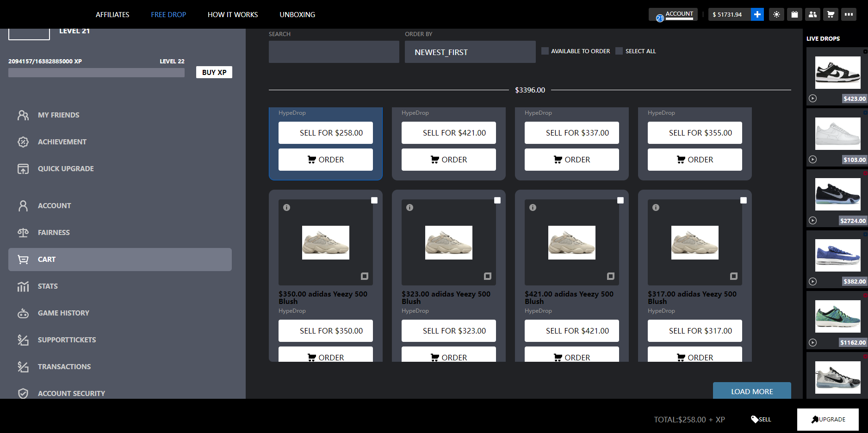The width and height of the screenshot is (868, 433).
Task: Select the $350.00 Yeezy 500 Blush checkbox
Action: (x=374, y=200)
